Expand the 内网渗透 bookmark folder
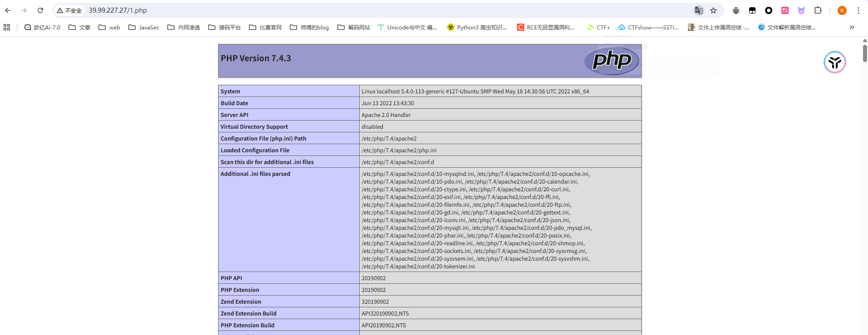Screen dimensions: 868x335 point(184,27)
